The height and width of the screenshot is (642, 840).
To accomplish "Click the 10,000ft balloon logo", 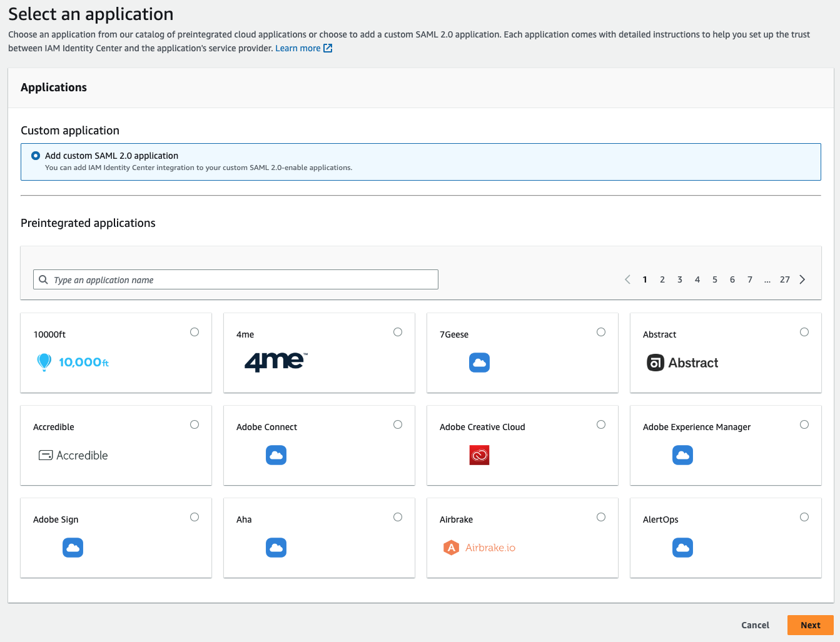I will 73,363.
